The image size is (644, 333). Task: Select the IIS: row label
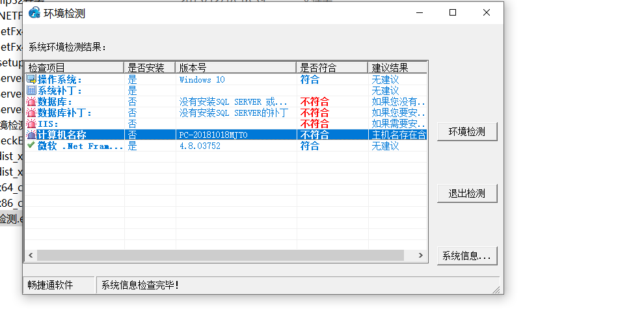48,124
